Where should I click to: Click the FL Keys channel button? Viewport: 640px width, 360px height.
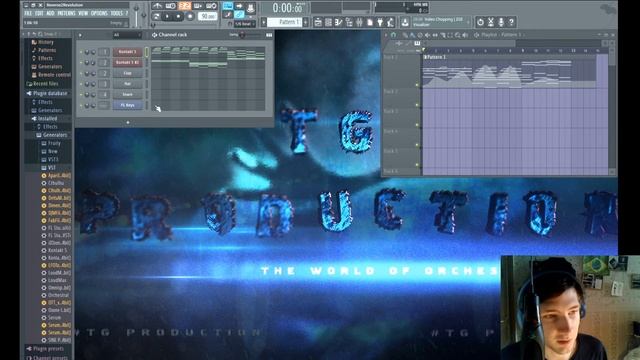pyautogui.click(x=127, y=105)
